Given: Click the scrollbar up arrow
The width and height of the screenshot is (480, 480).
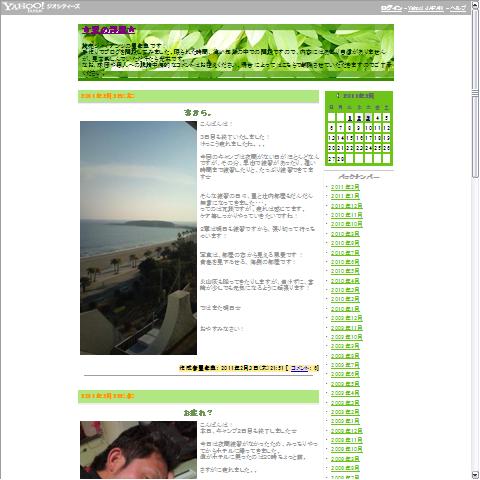Looking at the screenshot, I should click(x=475, y=5).
